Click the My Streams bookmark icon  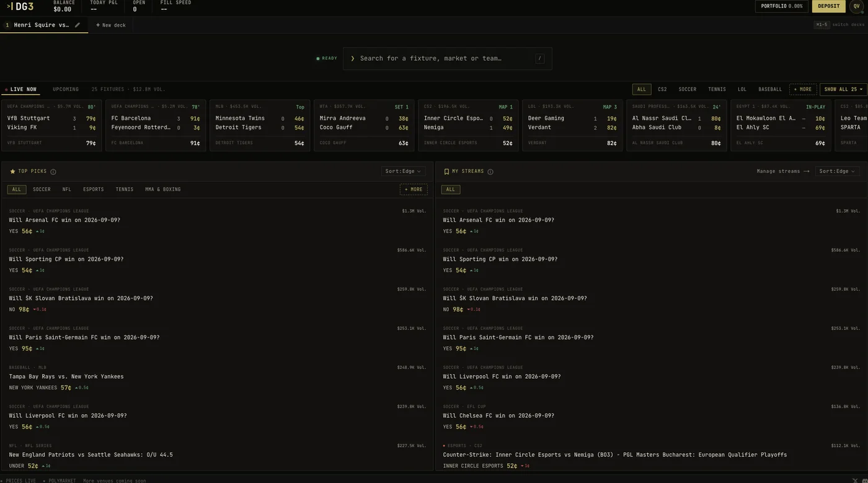[x=446, y=172]
